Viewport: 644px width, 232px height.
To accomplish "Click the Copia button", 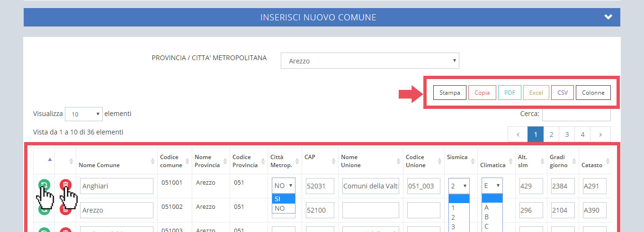I will click(x=482, y=93).
